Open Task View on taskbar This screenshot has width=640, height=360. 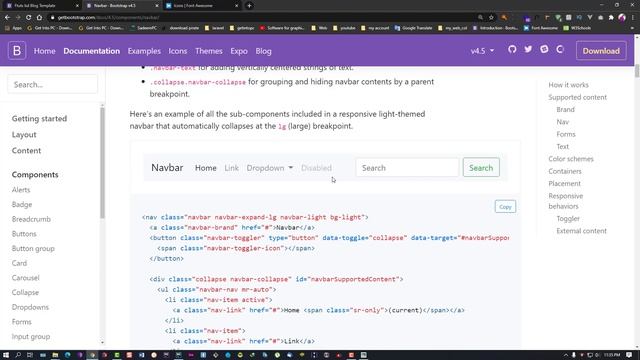tap(30, 355)
